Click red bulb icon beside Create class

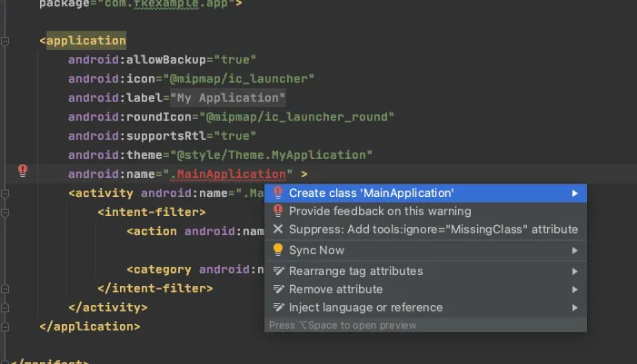(x=278, y=192)
